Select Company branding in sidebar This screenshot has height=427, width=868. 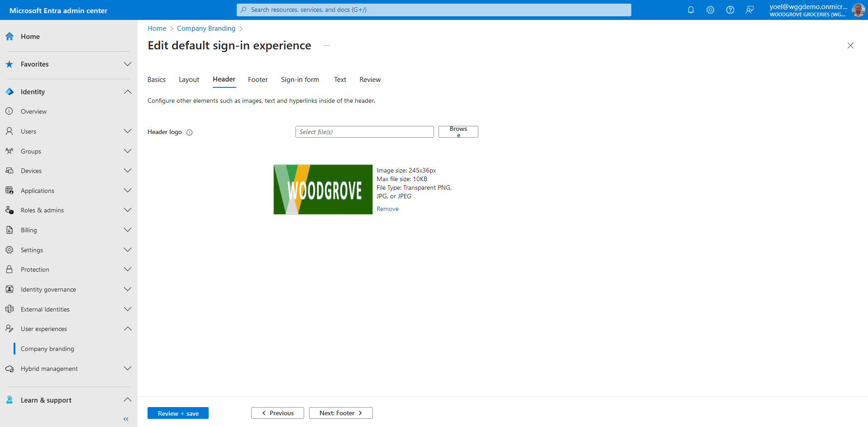point(48,349)
